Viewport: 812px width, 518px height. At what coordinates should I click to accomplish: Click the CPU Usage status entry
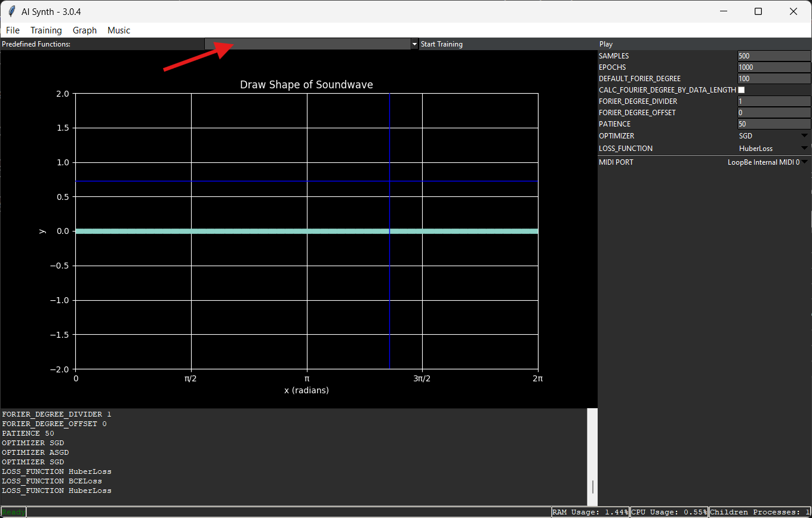(669, 512)
